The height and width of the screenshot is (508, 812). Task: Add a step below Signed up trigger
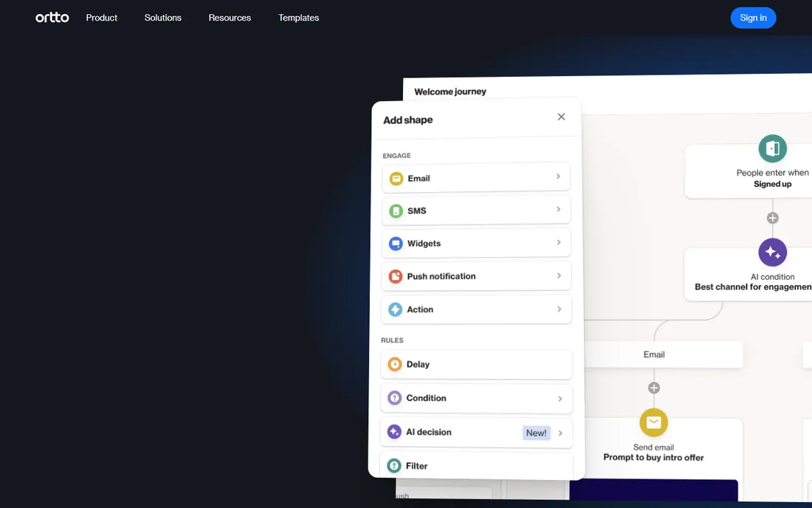coord(773,218)
